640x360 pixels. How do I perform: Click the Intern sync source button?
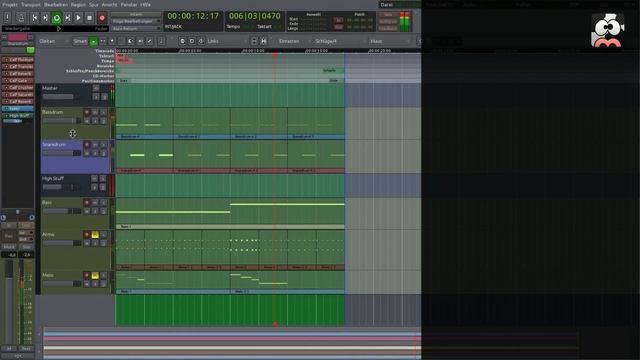coord(136,14)
